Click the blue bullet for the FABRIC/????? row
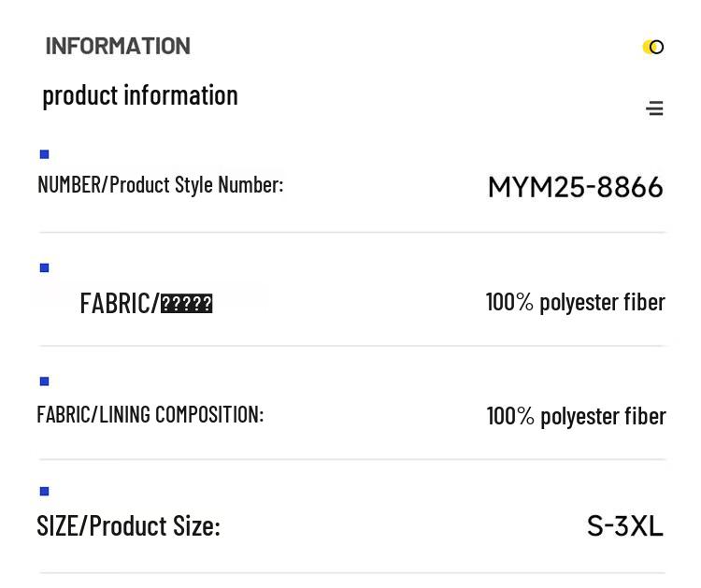Screen dimensions: 701x588 pos(44,267)
